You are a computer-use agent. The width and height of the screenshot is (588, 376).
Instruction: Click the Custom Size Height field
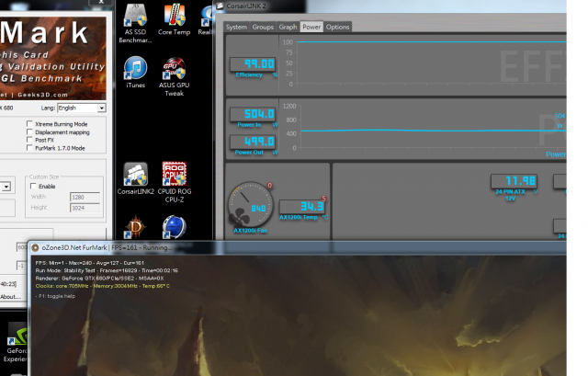coord(85,208)
